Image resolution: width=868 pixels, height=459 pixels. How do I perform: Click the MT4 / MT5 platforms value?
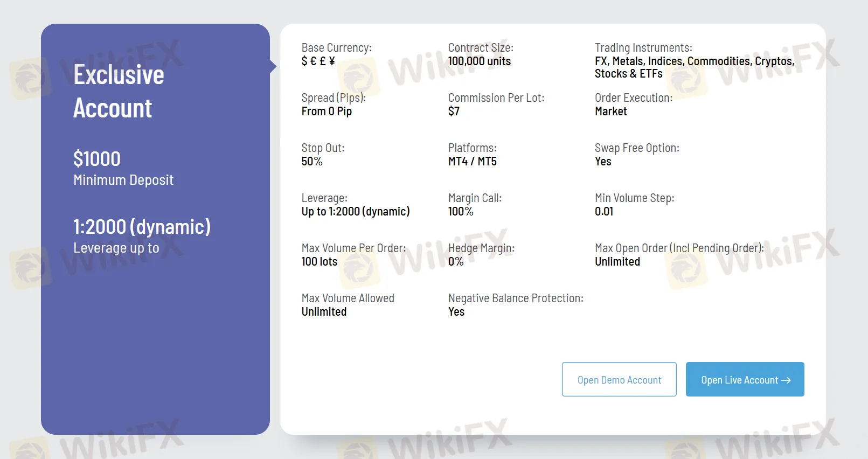click(472, 162)
